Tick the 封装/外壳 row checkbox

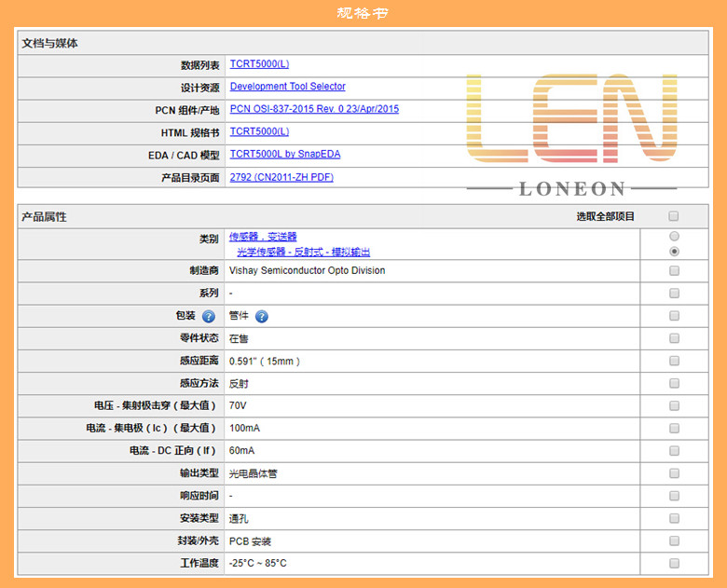674,540
